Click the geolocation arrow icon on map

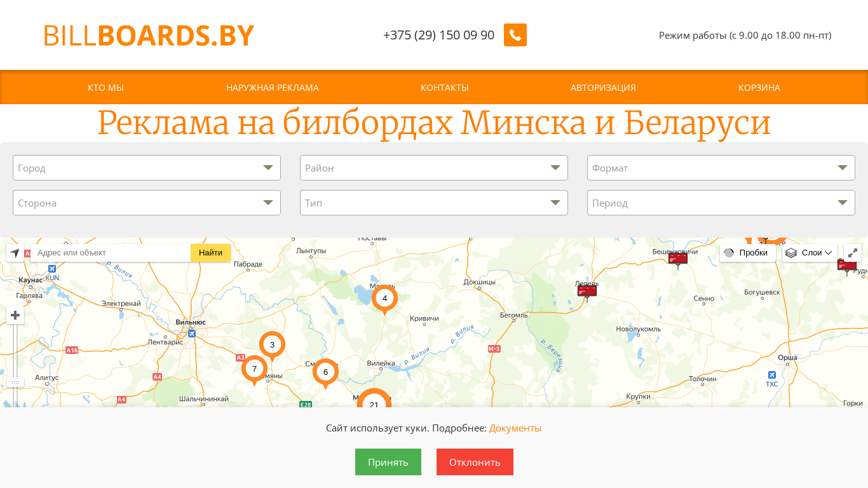pyautogui.click(x=15, y=253)
